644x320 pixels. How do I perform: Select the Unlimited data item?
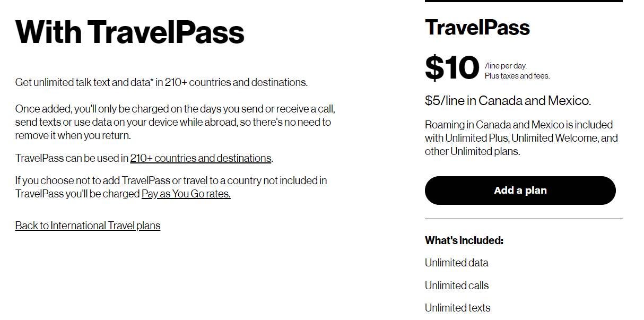coord(456,263)
